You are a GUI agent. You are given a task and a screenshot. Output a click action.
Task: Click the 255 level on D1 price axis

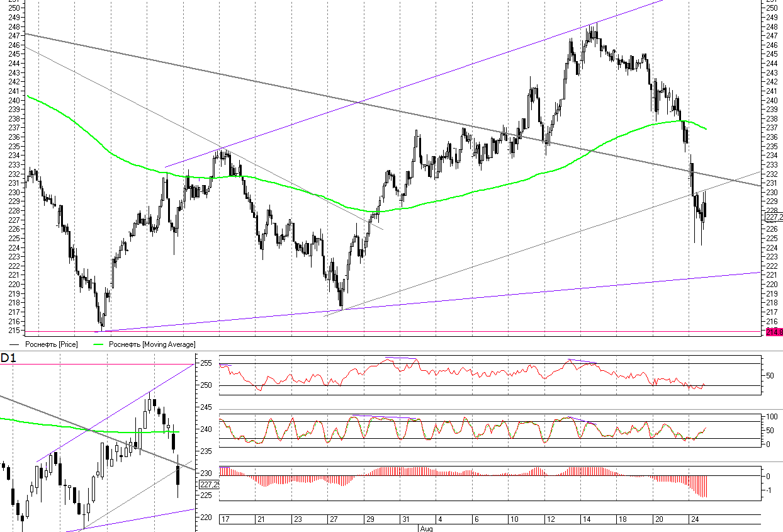pos(206,363)
